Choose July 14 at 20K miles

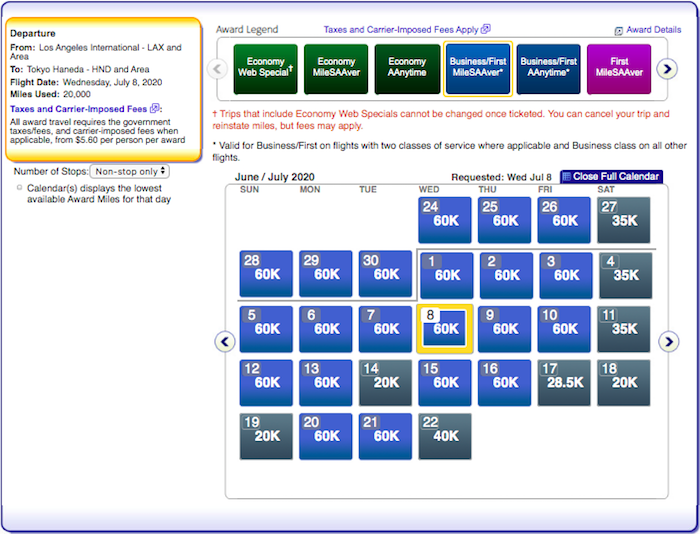[x=385, y=383]
